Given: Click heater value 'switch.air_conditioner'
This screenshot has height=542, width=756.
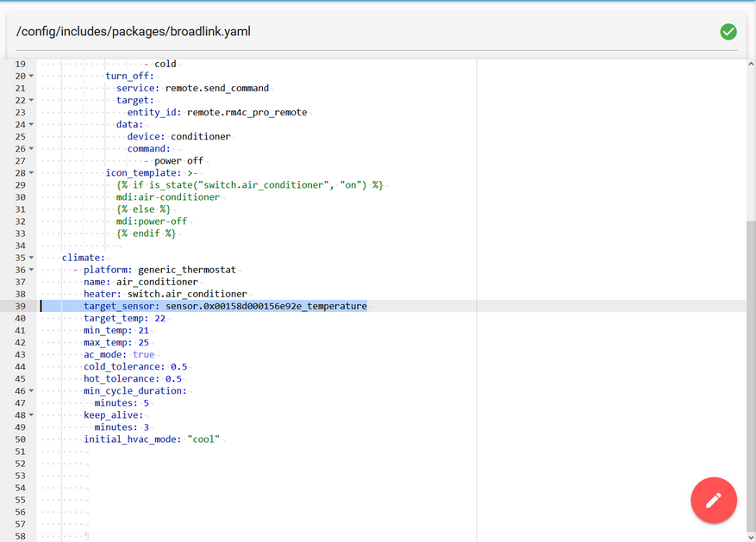Looking at the screenshot, I should coord(187,294).
